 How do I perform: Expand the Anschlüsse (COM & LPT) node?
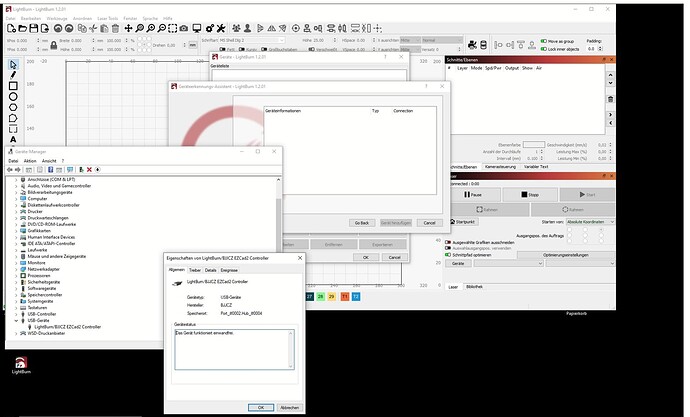pyautogui.click(x=16, y=179)
